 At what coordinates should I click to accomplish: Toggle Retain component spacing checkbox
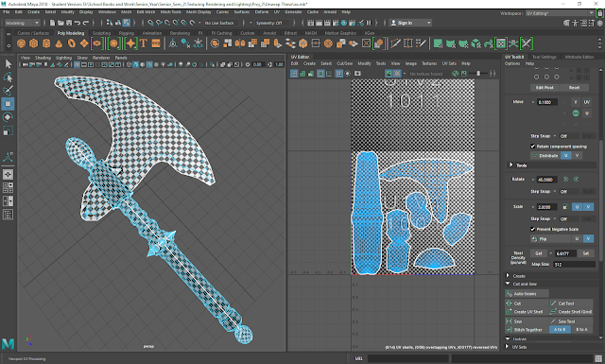[x=532, y=147]
